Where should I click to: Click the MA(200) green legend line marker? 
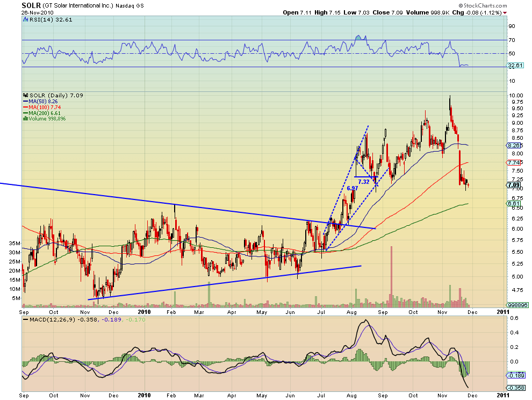25,113
